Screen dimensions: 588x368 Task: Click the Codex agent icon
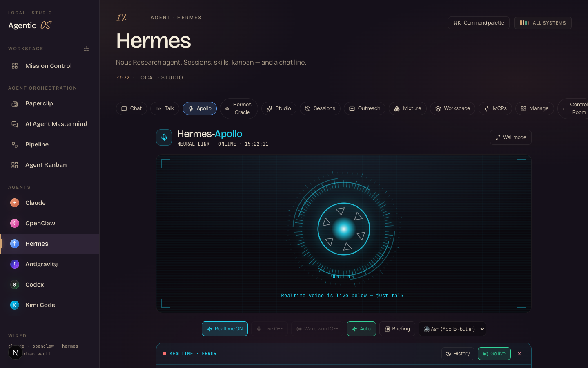pyautogui.click(x=15, y=285)
